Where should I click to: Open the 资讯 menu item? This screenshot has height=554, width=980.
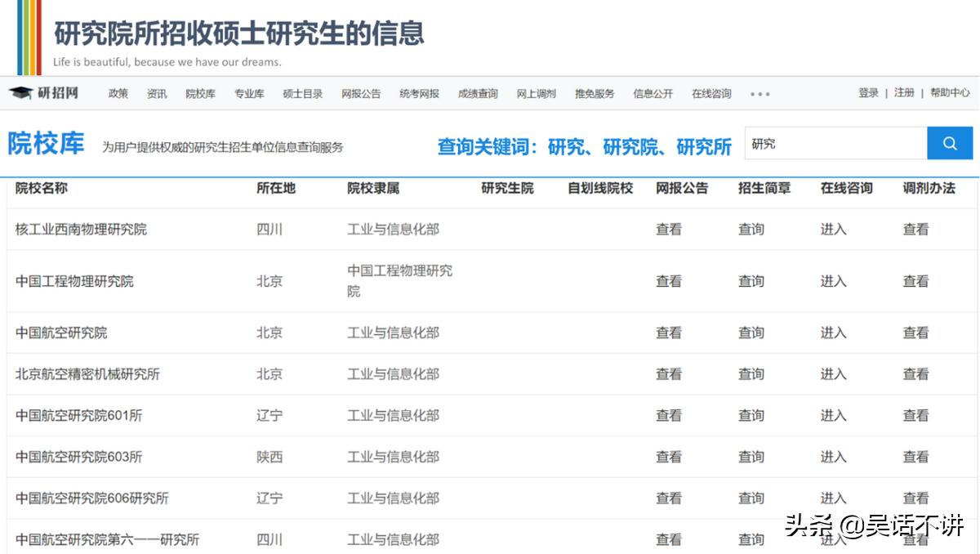point(156,93)
